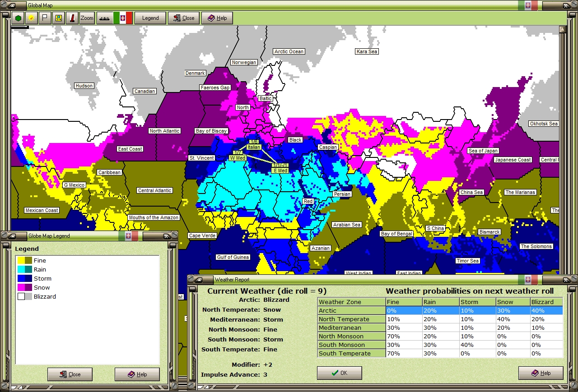Click the green hexagon toolbar icon

pos(18,18)
